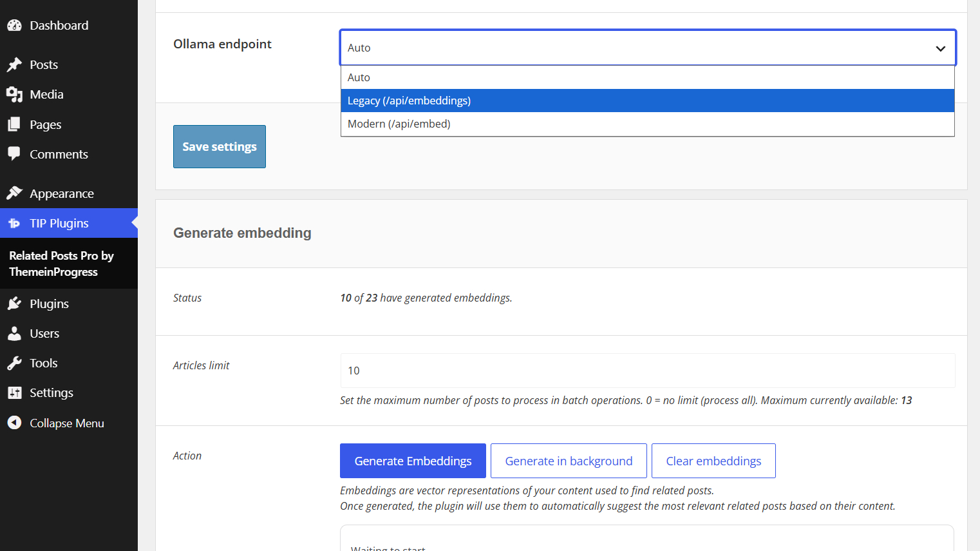Click the Generate Embeddings button
The height and width of the screenshot is (551, 980).
coord(413,461)
